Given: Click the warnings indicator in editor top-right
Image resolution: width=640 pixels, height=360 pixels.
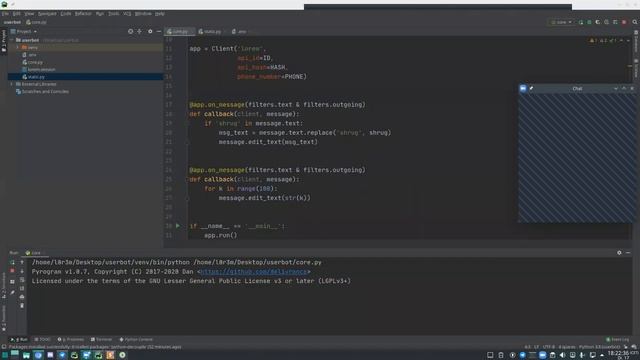Looking at the screenshot, I should (603, 40).
